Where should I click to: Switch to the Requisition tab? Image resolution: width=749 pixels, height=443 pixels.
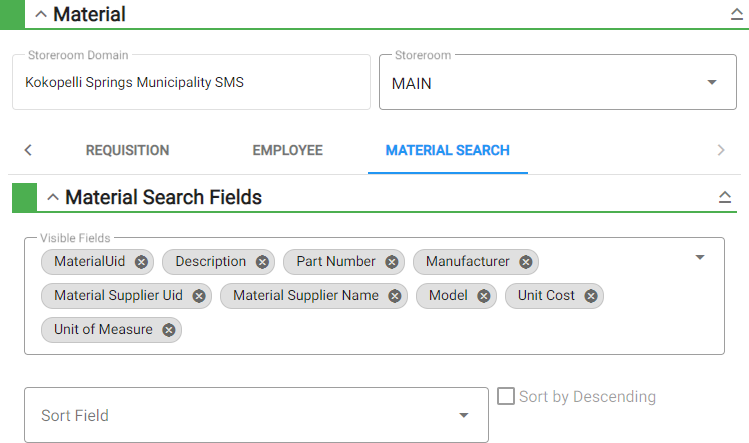pyautogui.click(x=128, y=151)
